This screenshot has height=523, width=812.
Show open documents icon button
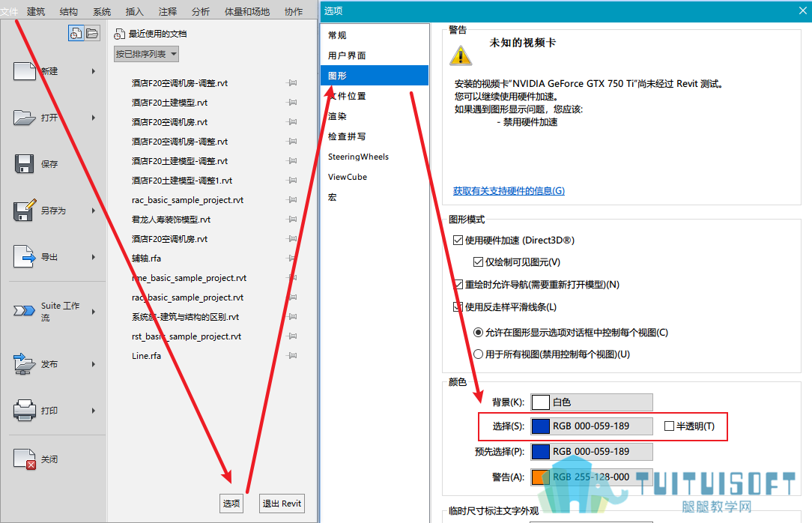(x=92, y=33)
